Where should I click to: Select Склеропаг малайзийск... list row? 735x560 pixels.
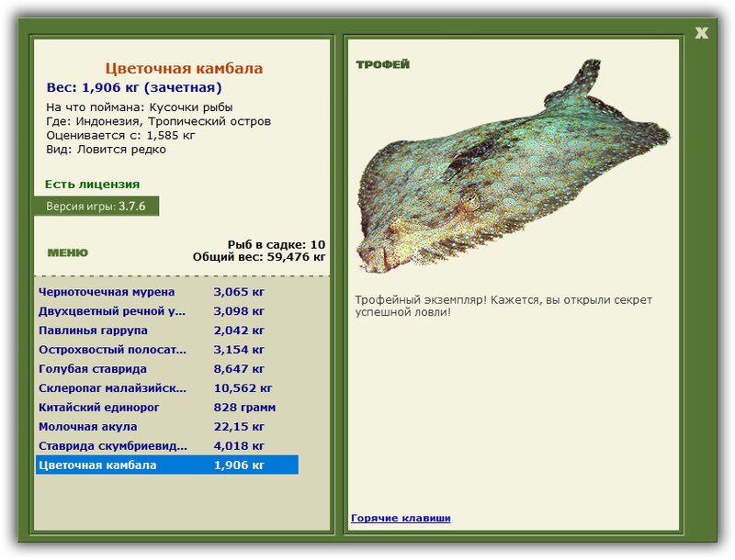(x=167, y=387)
